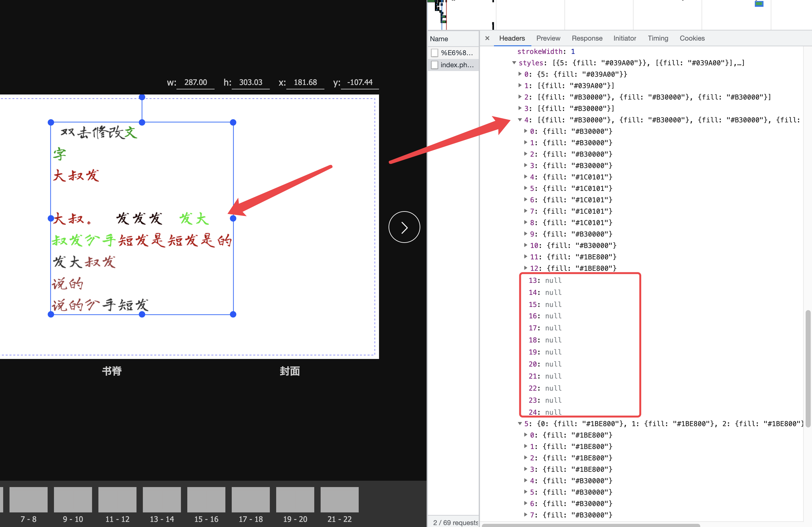
Task: Open the Response tab
Action: (x=587, y=38)
